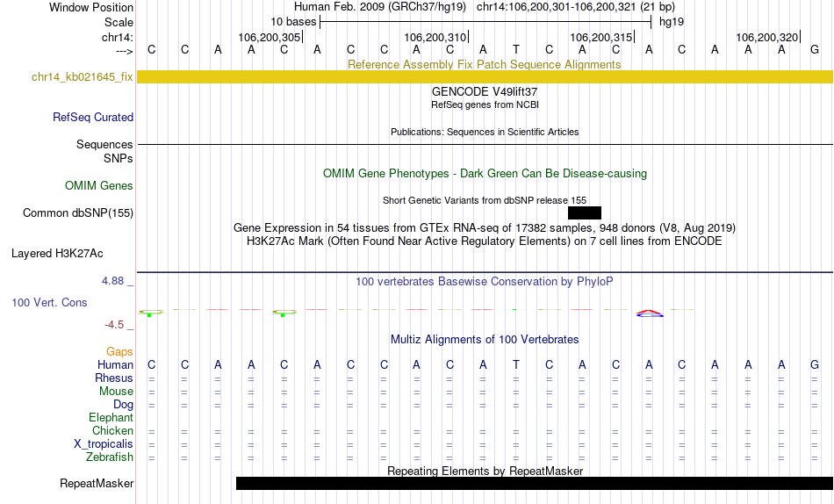
Task: Click the chr14_kb021645_fix track label
Action: [82, 76]
